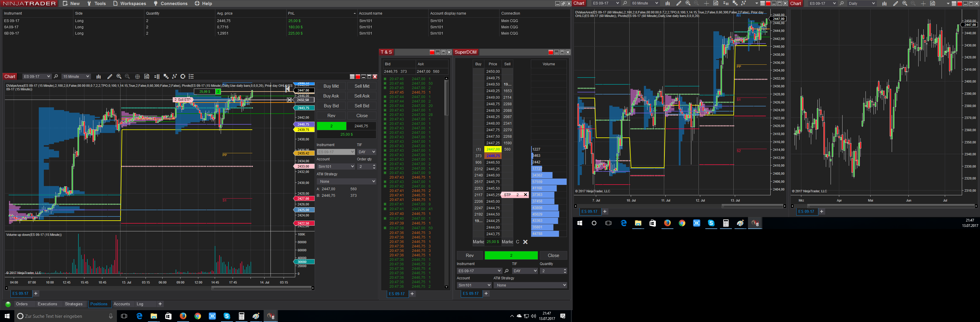Open data box icon in 60 Minute chart

point(715,3)
